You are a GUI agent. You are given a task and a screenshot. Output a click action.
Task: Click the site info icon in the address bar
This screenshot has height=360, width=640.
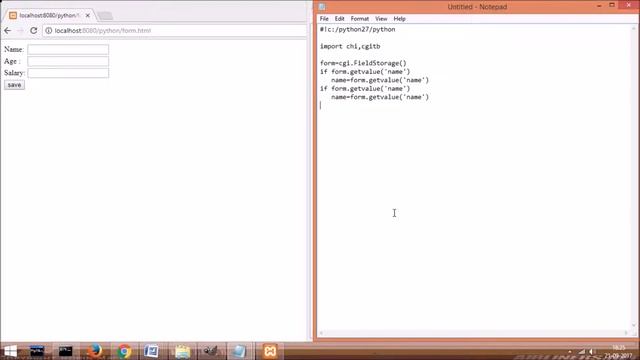[x=49, y=31]
